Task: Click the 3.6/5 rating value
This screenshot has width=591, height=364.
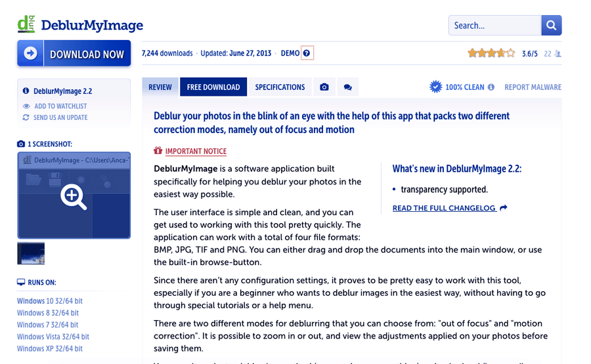Action: click(x=529, y=53)
